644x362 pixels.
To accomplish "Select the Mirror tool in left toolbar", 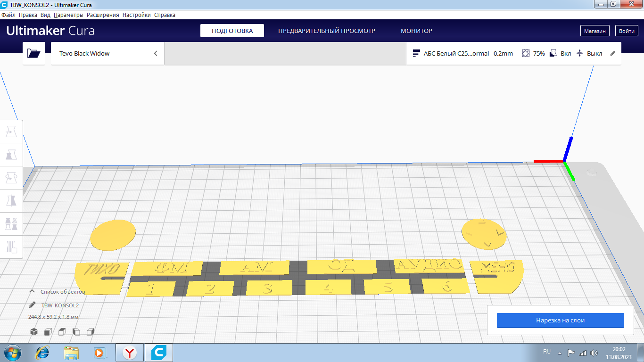I will click(x=11, y=200).
